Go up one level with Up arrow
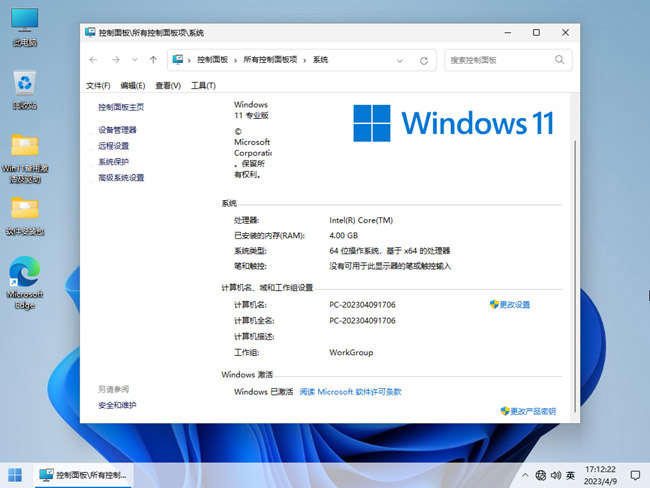The image size is (650, 488). tap(153, 60)
